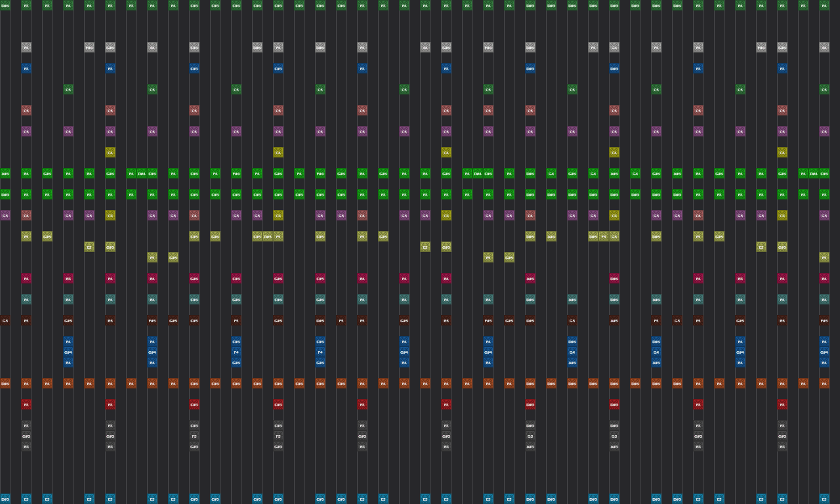Select the green F#4 block in the dense melody row

coord(236,174)
